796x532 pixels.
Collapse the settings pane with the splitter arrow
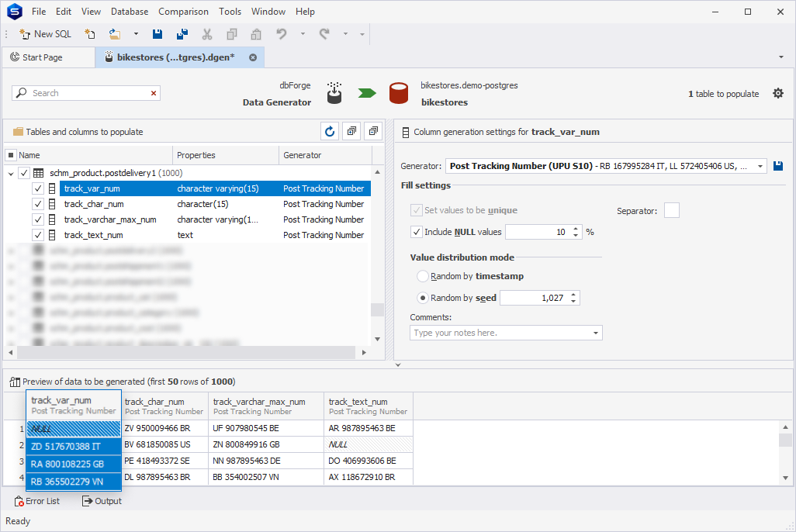pyautogui.click(x=398, y=364)
